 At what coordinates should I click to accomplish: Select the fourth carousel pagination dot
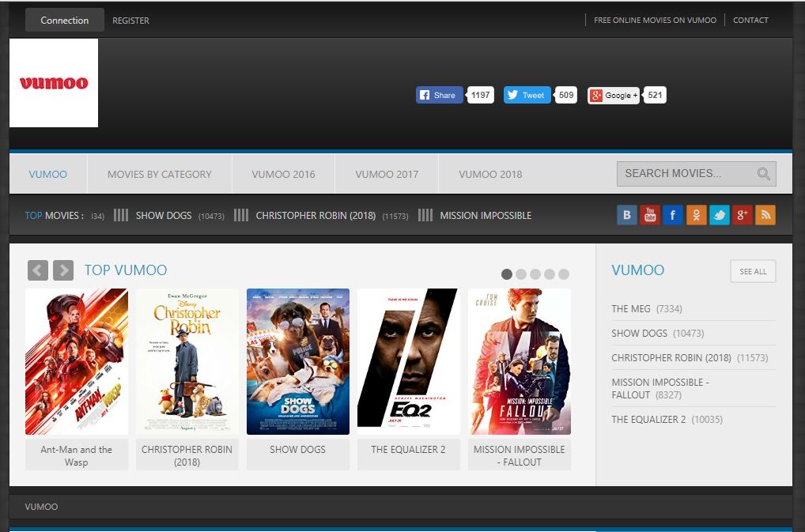coord(550,274)
